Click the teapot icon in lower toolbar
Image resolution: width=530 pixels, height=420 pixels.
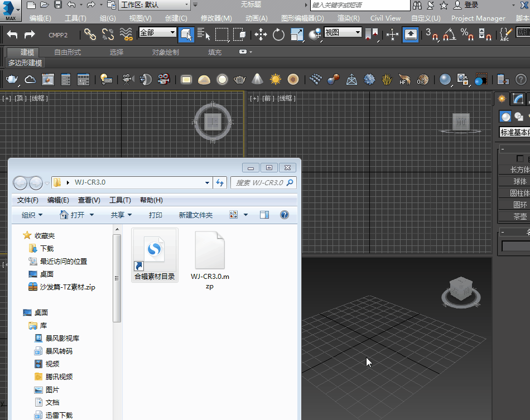coord(12,80)
